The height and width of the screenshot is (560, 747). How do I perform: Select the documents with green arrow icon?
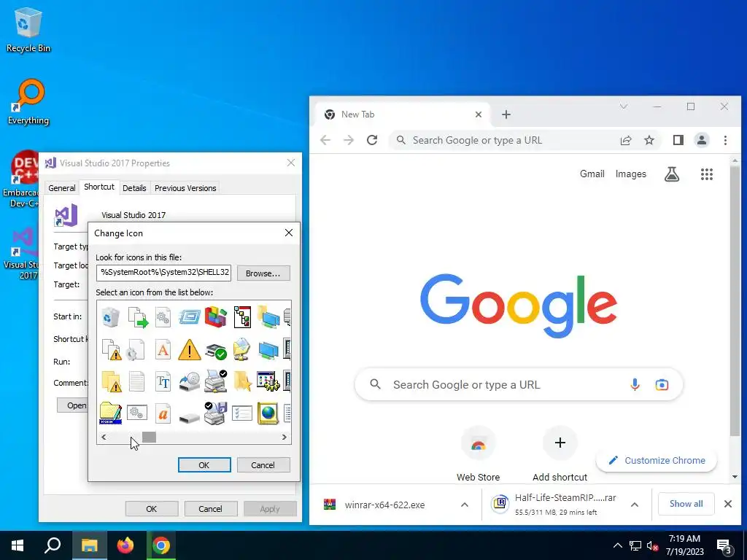[x=138, y=317]
